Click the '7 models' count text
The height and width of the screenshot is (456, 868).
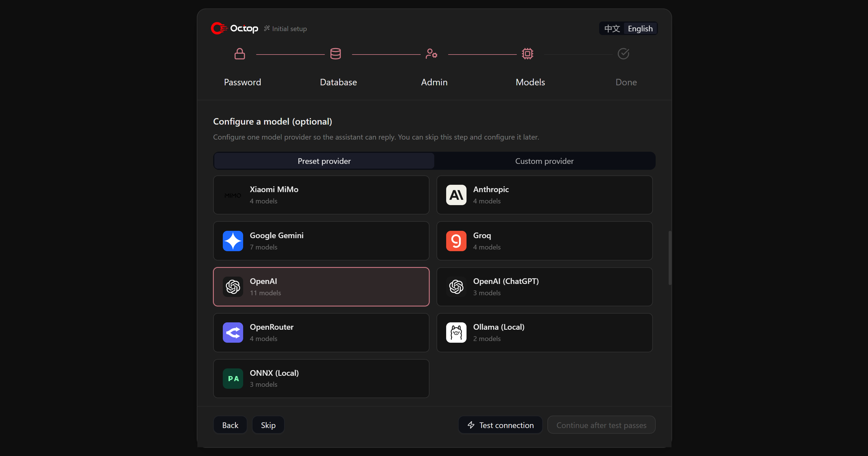pyautogui.click(x=264, y=247)
